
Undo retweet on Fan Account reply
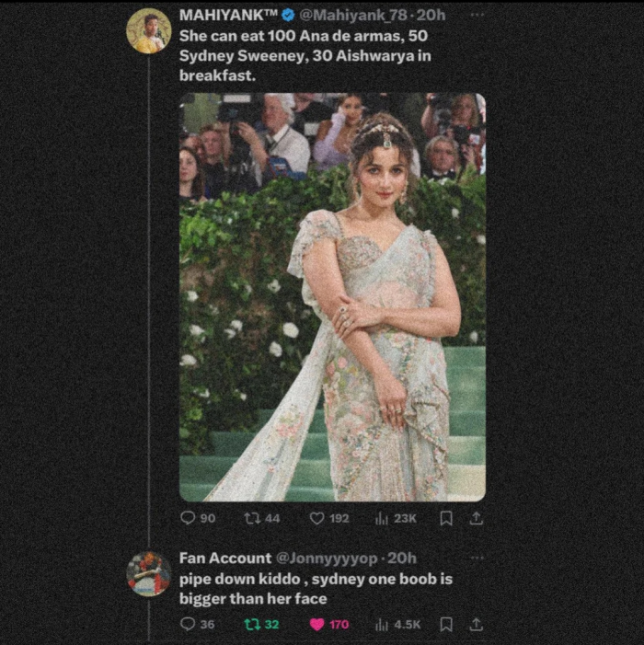(252, 624)
